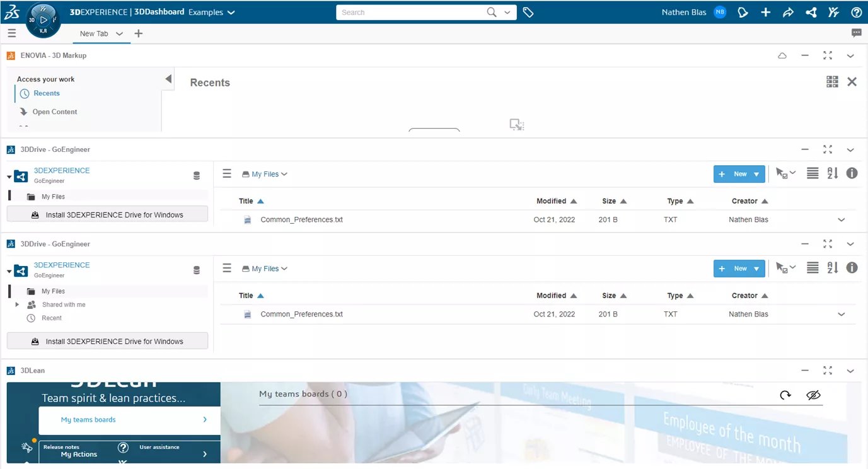Select the New Tab dashboard tab

click(x=94, y=34)
